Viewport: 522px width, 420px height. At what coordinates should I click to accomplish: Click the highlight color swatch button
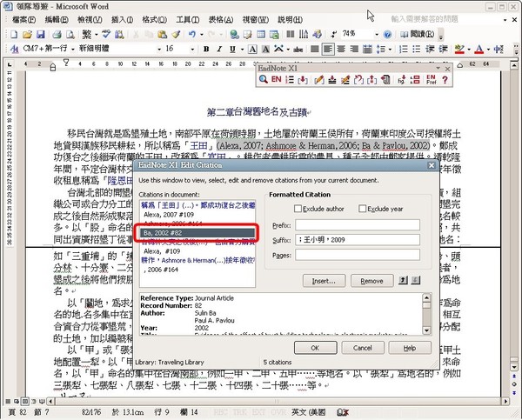(459, 50)
